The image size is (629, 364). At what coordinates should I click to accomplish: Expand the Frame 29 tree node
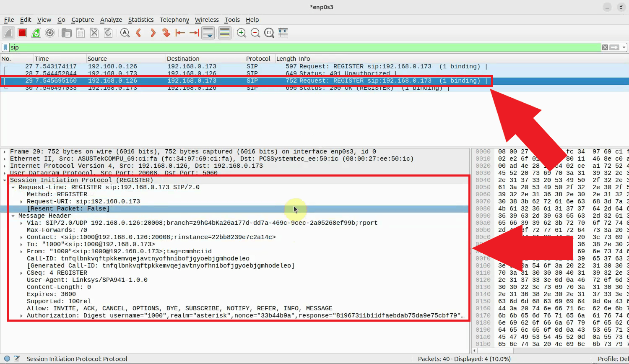click(5, 152)
